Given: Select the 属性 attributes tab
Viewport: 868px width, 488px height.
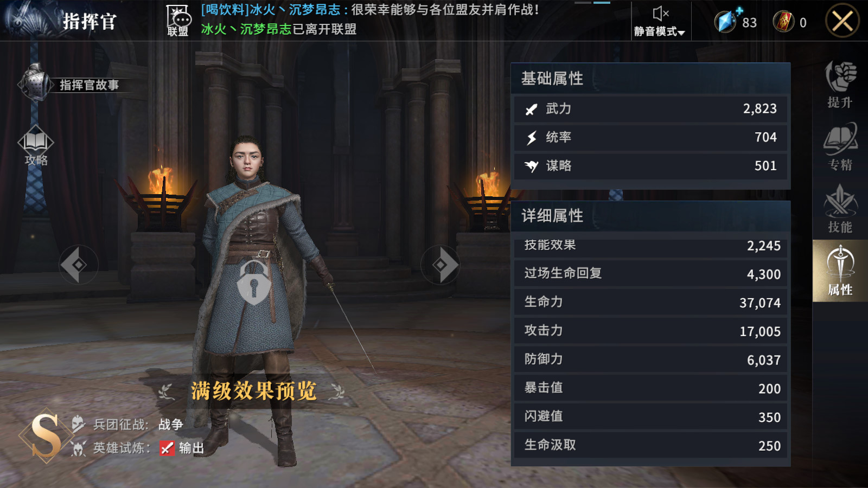Looking at the screenshot, I should tap(840, 271).
